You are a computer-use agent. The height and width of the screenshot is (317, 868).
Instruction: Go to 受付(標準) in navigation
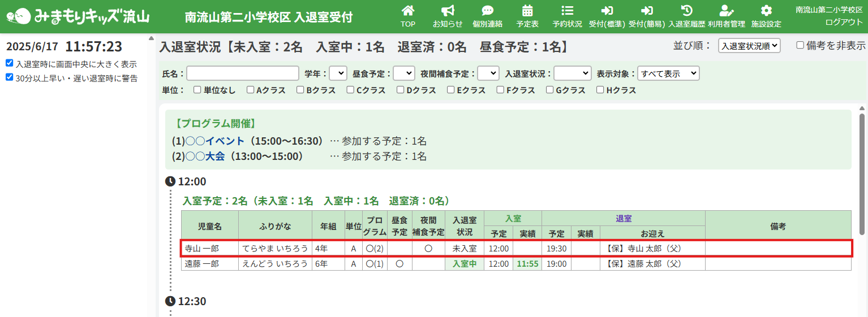pos(607,16)
